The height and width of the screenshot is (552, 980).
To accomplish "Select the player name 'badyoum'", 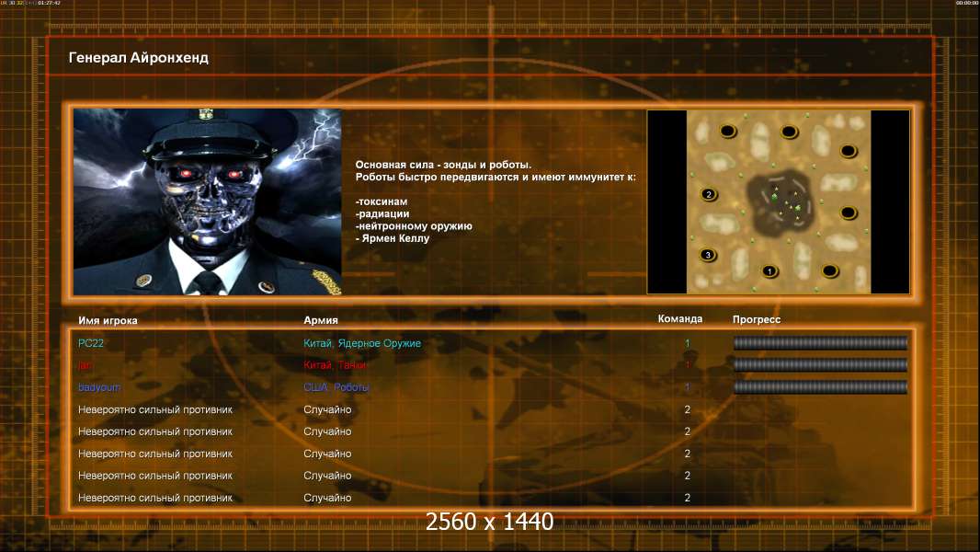I will [98, 387].
